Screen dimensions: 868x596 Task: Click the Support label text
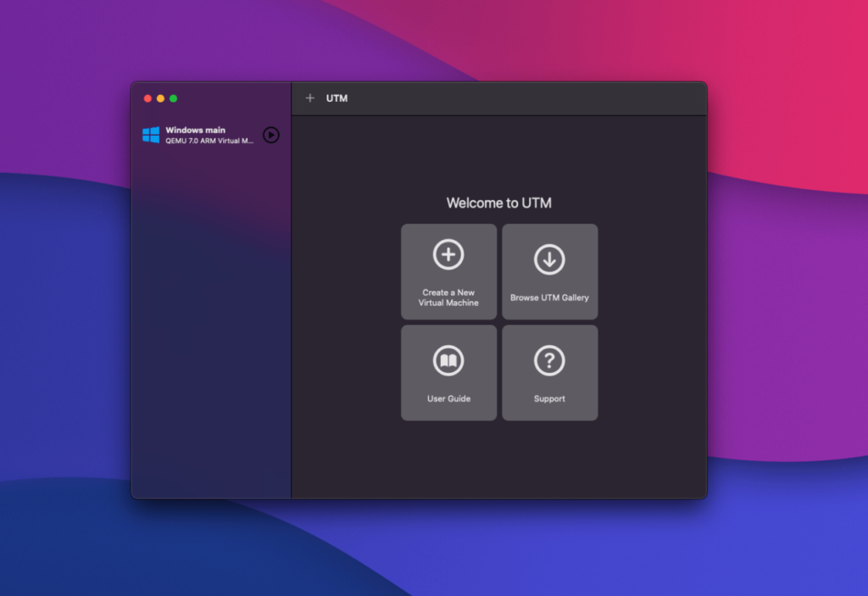(x=549, y=398)
